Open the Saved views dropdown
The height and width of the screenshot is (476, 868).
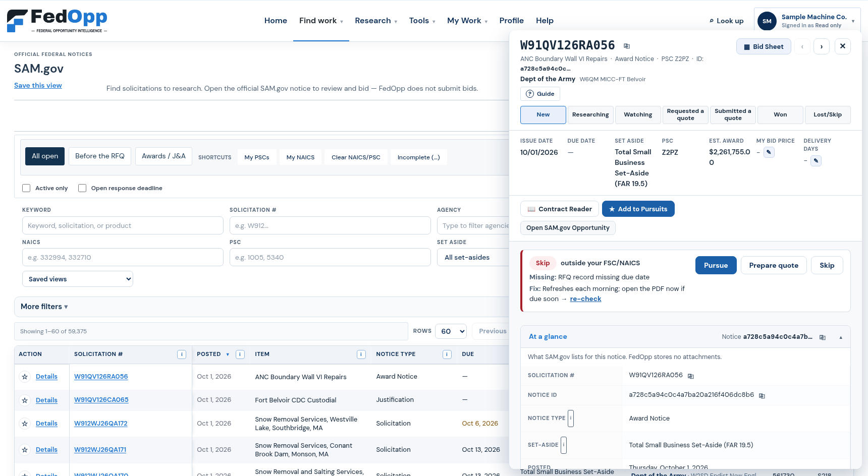click(x=78, y=279)
